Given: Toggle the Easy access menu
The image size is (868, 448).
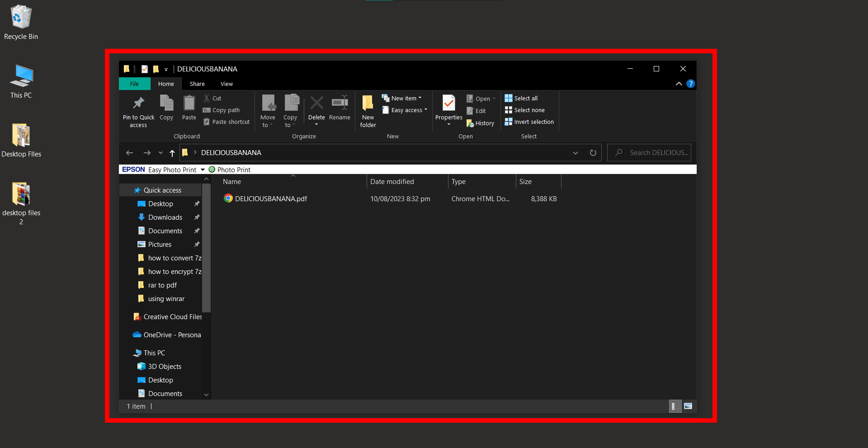Looking at the screenshot, I should tap(404, 110).
